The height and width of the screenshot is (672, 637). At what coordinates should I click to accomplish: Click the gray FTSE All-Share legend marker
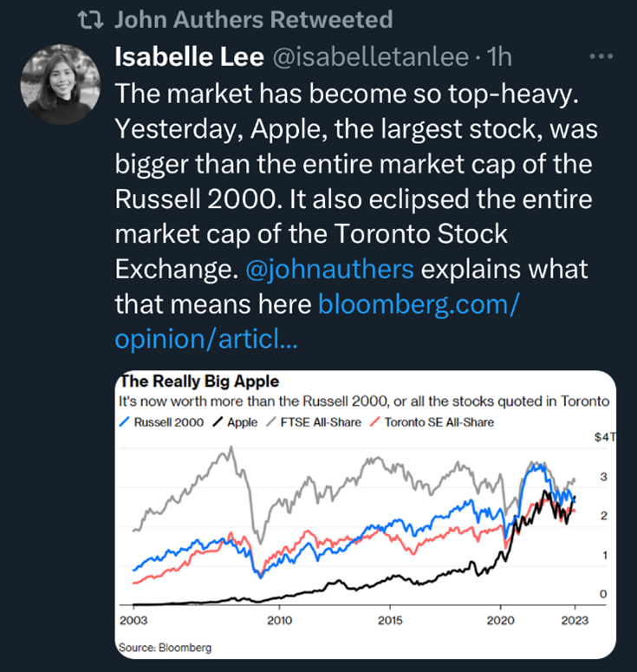click(x=272, y=422)
